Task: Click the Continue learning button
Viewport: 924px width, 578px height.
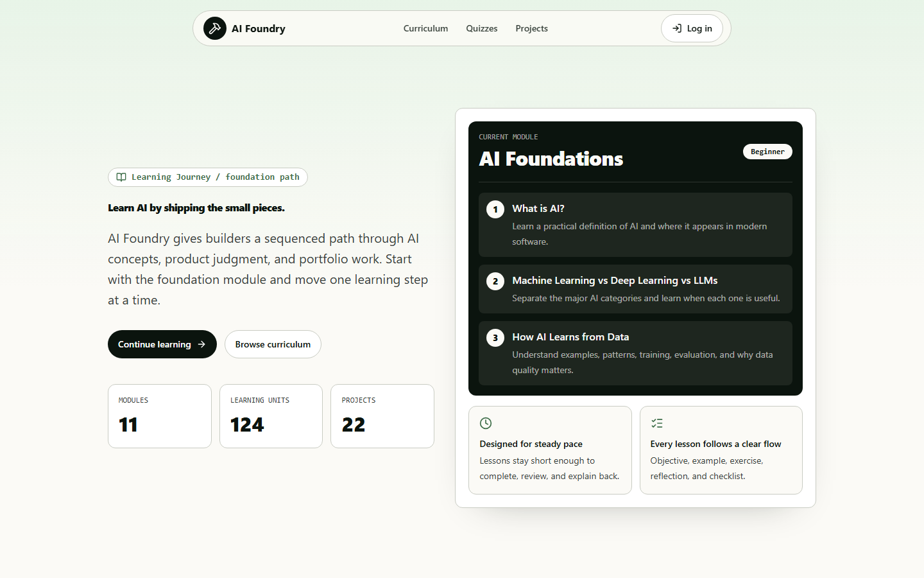Action: pyautogui.click(x=162, y=344)
